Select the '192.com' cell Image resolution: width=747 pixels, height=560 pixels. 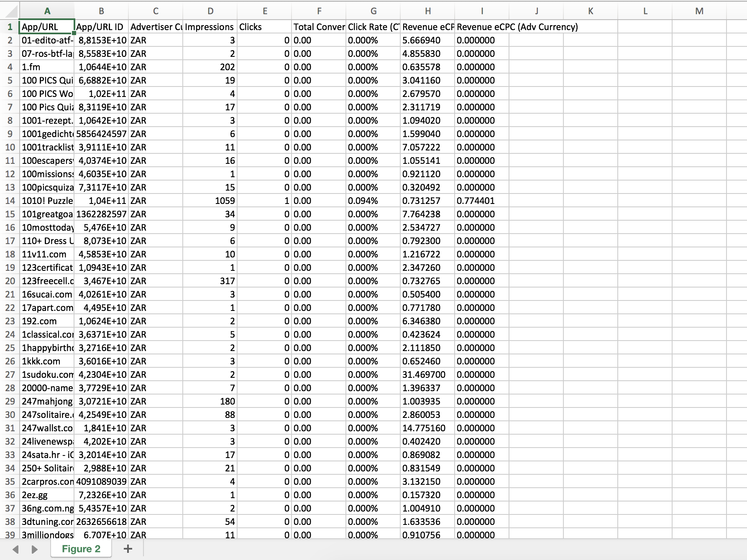(x=47, y=321)
